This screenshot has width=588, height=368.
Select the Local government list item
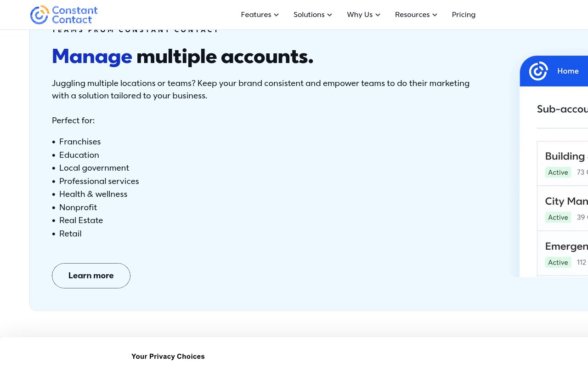(x=94, y=168)
